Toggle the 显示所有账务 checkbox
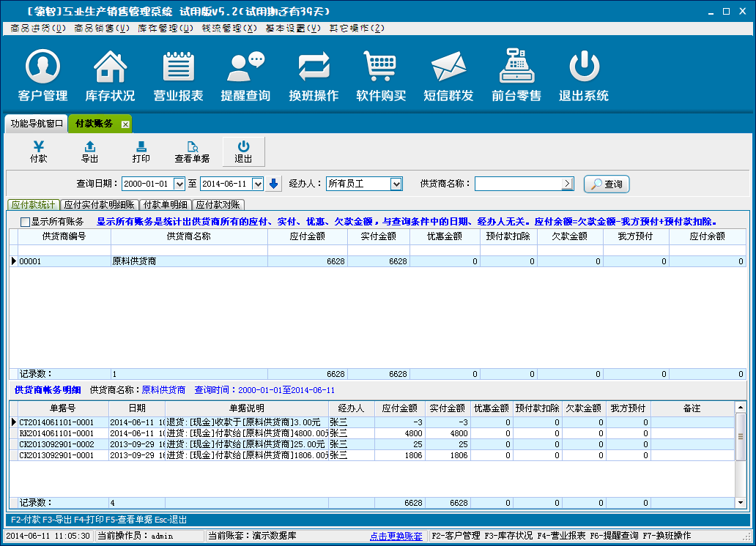The height and width of the screenshot is (546, 756). pos(26,222)
